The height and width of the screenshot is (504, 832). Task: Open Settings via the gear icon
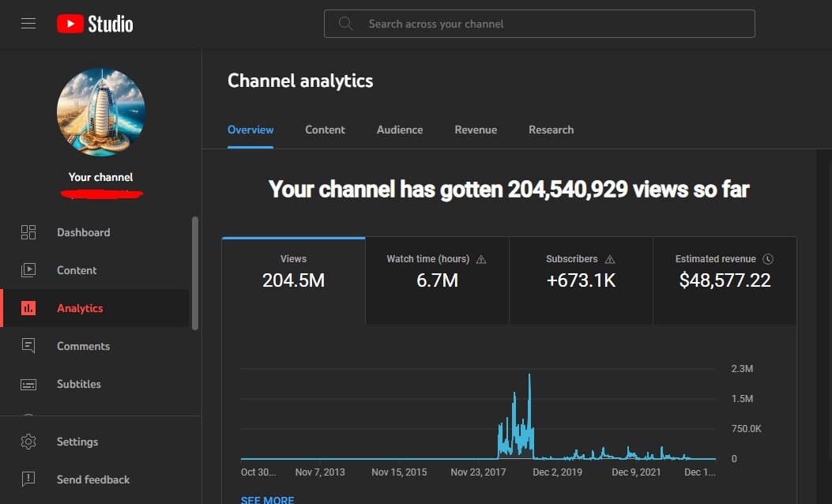click(x=28, y=442)
